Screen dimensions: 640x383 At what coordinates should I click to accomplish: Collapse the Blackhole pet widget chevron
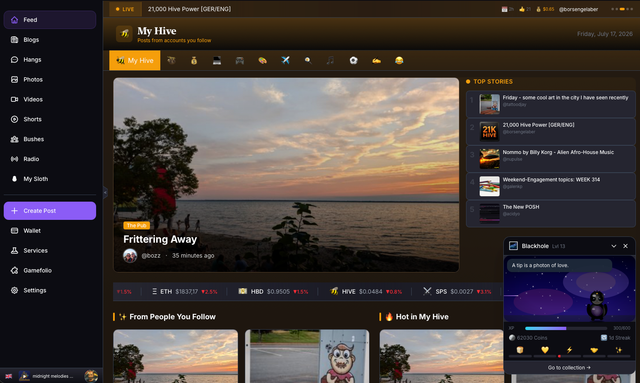pos(613,246)
